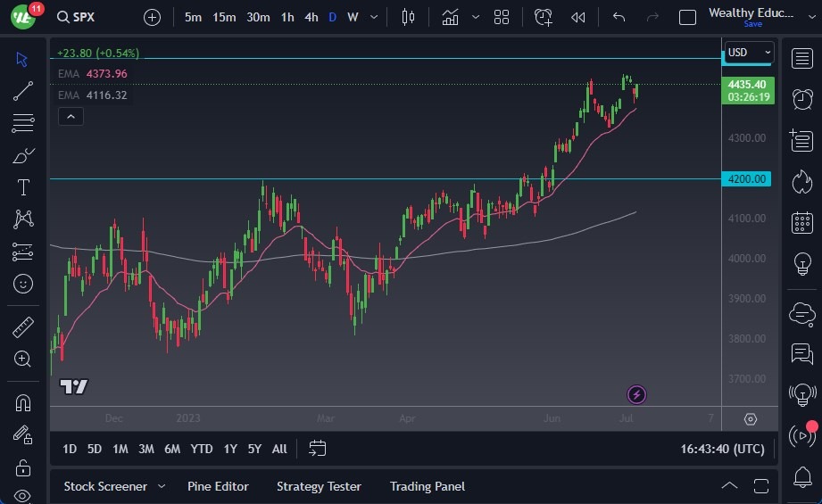This screenshot has height=504, width=822.
Task: Collapse the EMA indicator legend
Action: click(71, 116)
